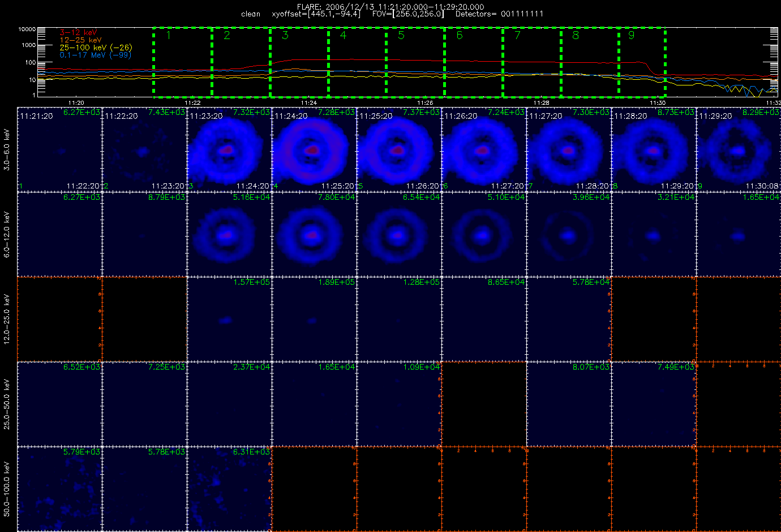This screenshot has width=781, height=532.
Task: Open the 3.0-6.0 keV image starting 11:28:20
Action: [x=654, y=149]
